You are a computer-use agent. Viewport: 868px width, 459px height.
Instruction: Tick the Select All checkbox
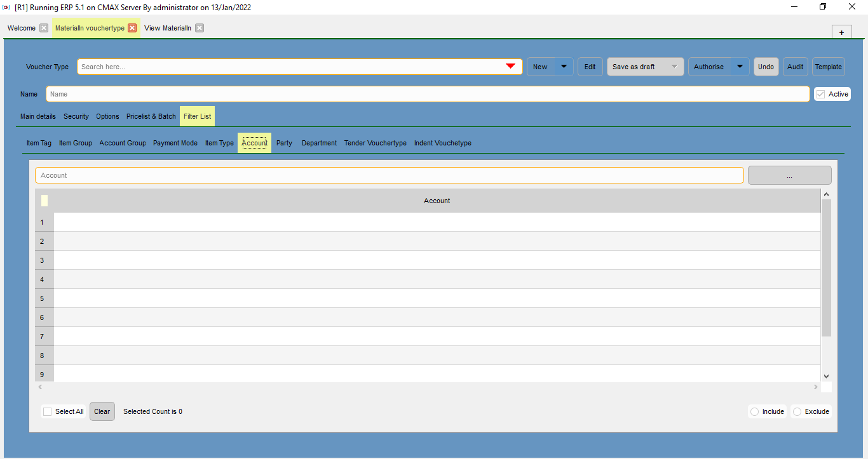click(48, 411)
